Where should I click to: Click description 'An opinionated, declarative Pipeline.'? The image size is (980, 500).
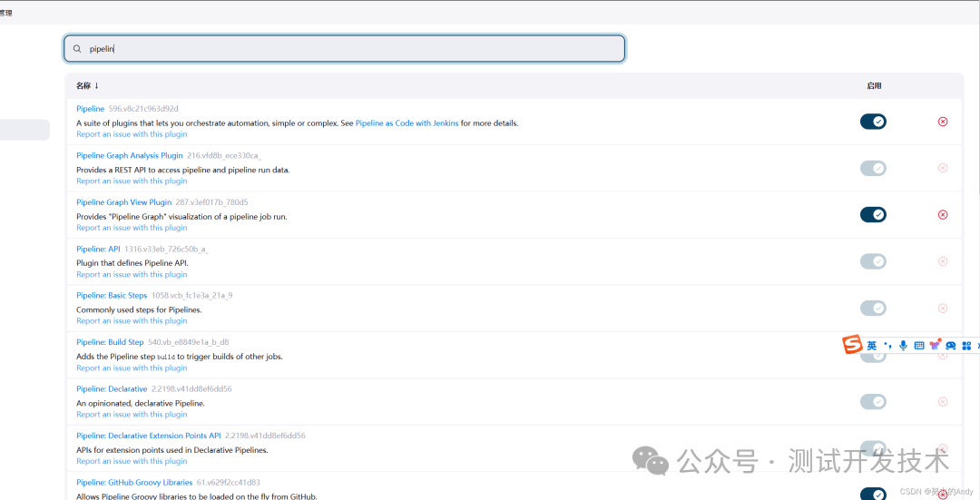click(x=141, y=403)
